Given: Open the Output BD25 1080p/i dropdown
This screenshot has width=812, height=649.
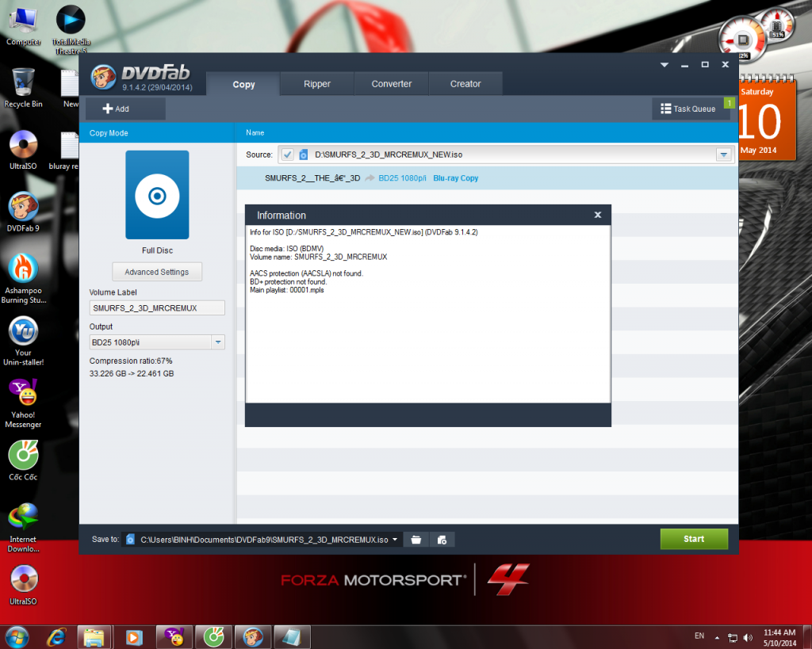Looking at the screenshot, I should (218, 342).
